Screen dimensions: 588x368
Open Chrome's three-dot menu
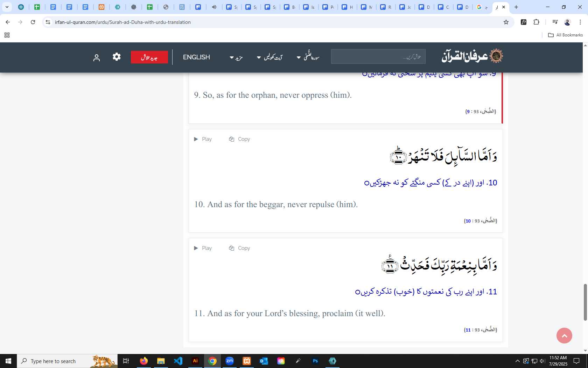coord(580,22)
